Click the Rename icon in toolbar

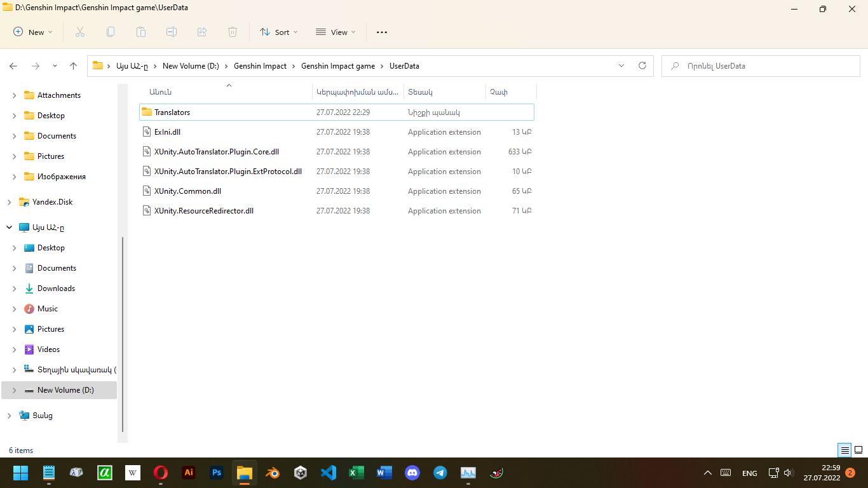coord(172,32)
